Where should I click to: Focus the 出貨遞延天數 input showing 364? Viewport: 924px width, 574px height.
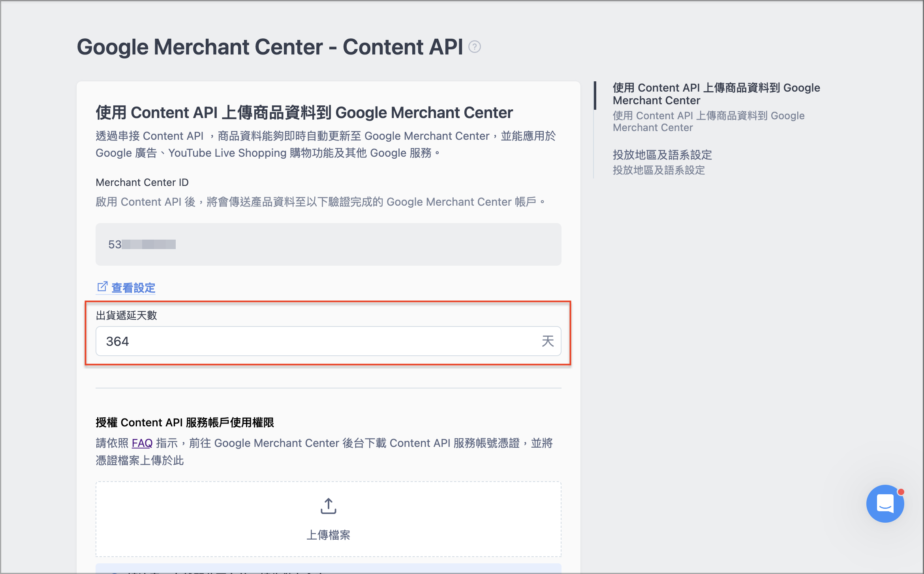[x=328, y=341]
